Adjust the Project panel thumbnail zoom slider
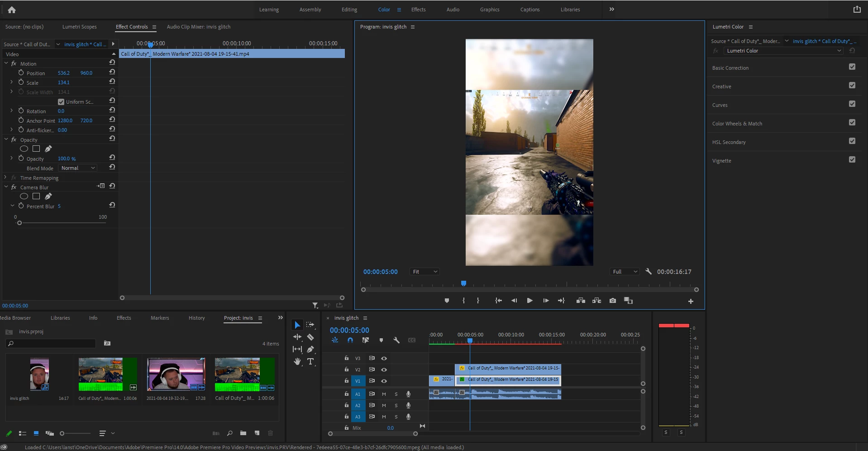This screenshot has width=868, height=451. [x=62, y=433]
